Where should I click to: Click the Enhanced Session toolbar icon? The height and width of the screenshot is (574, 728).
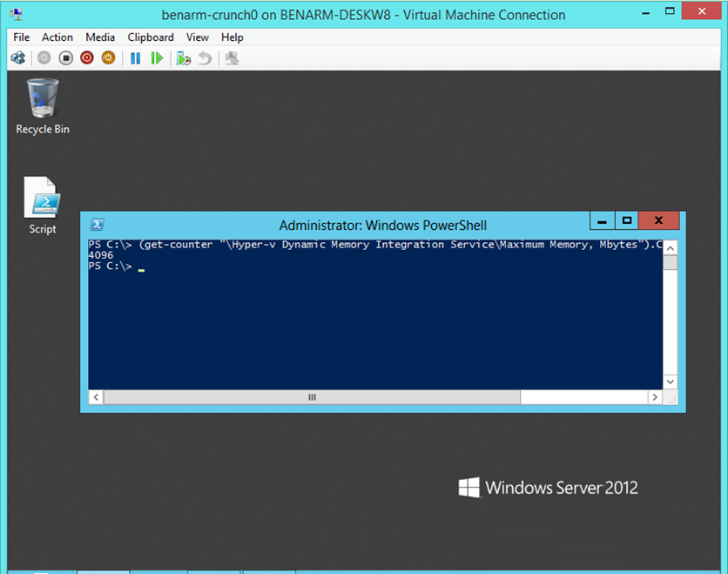point(232,58)
